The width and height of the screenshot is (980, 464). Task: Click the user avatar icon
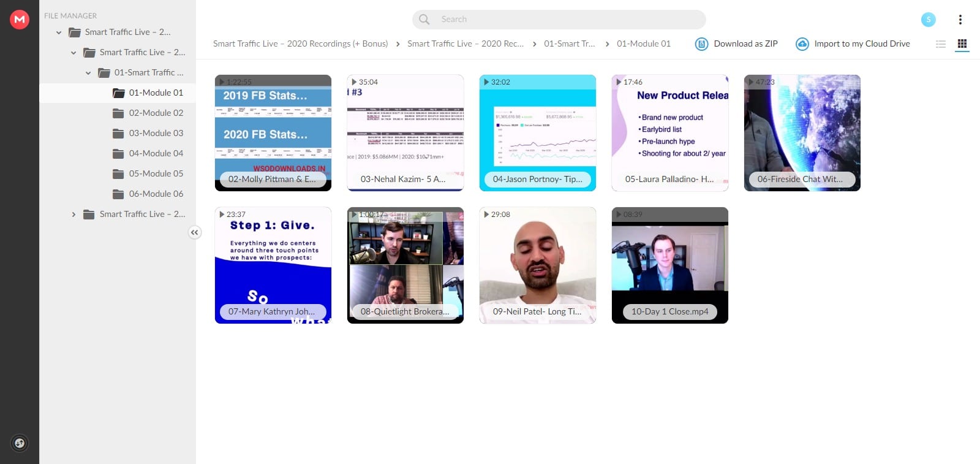[x=928, y=20]
